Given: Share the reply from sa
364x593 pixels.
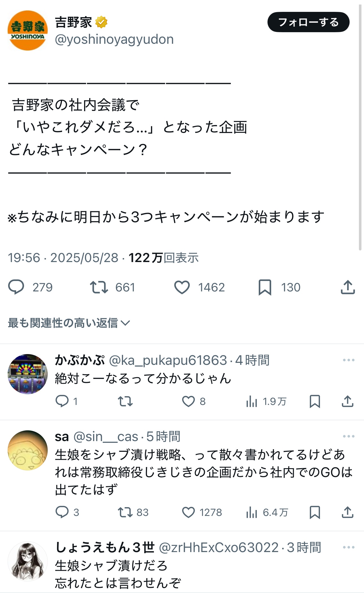Looking at the screenshot, I should (x=348, y=512).
